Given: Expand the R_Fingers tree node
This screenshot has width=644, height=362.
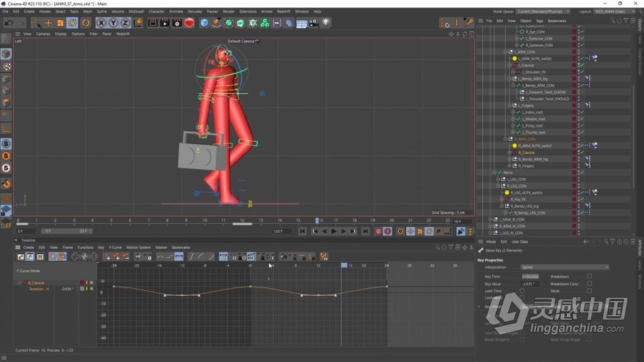Looking at the screenshot, I should coord(510,166).
